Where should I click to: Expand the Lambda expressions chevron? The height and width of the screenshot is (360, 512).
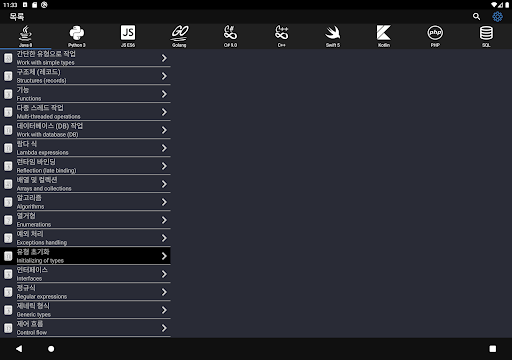click(164, 148)
